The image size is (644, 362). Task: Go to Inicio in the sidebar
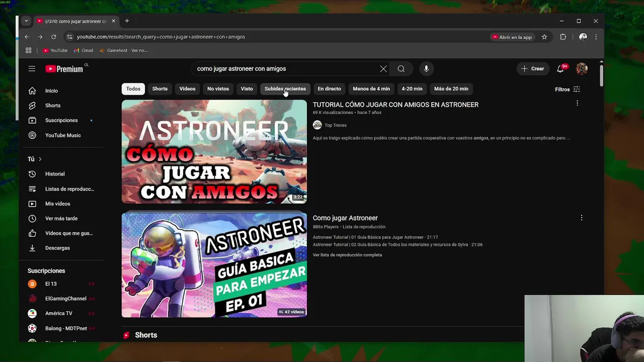51,90
